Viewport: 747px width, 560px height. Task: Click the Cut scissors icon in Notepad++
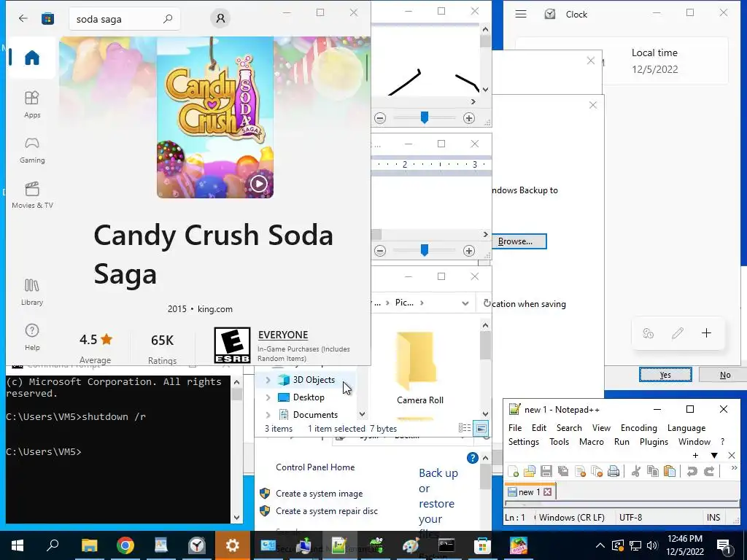point(635,472)
